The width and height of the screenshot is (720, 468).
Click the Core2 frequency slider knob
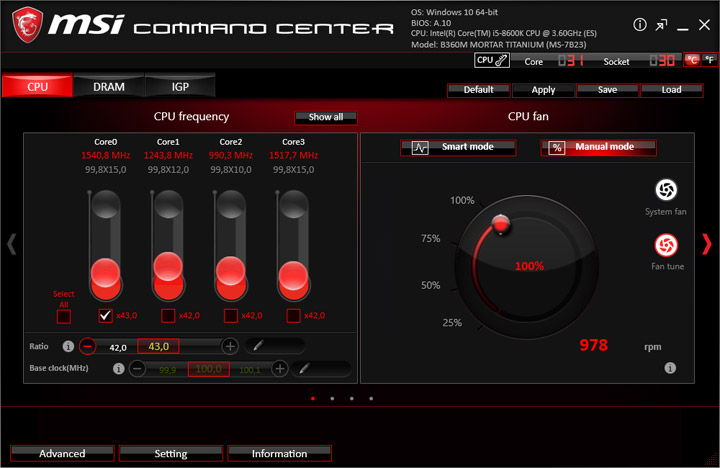click(x=231, y=271)
